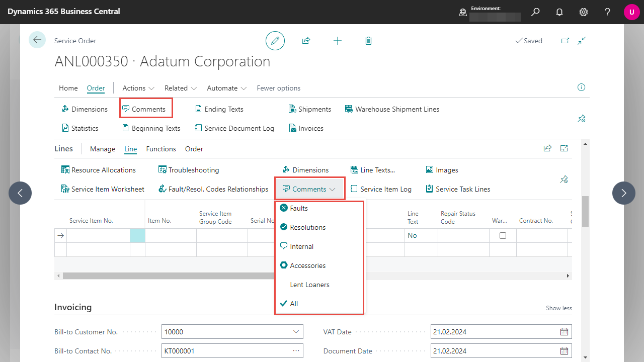
Task: Open Bill-to Customer No. dropdown
Action: [x=296, y=332]
